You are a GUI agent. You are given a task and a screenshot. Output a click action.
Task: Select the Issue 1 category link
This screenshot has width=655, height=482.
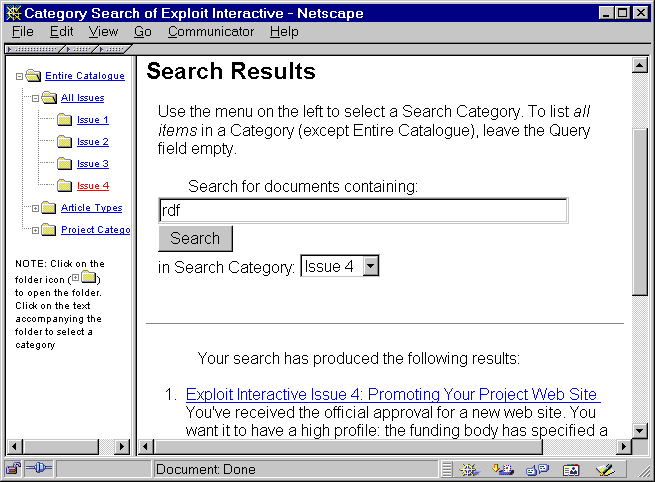[93, 120]
